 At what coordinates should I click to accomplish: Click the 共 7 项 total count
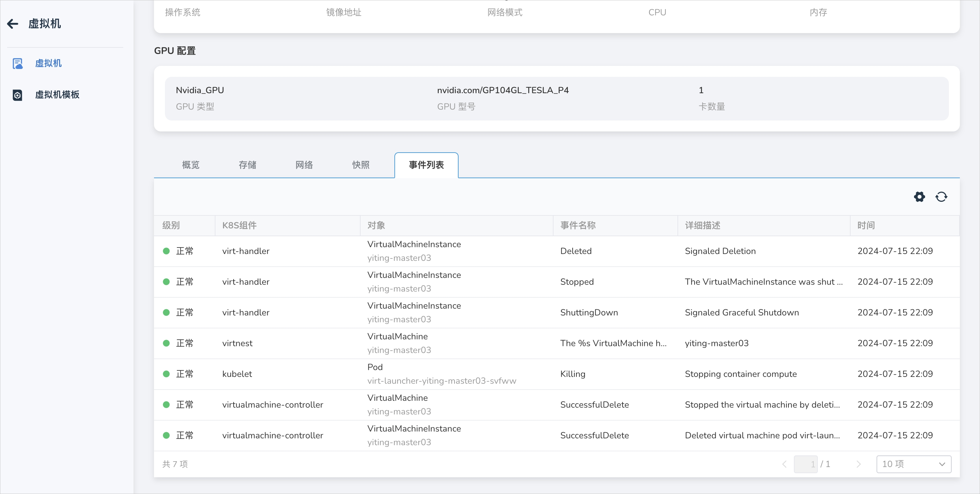pyautogui.click(x=175, y=464)
